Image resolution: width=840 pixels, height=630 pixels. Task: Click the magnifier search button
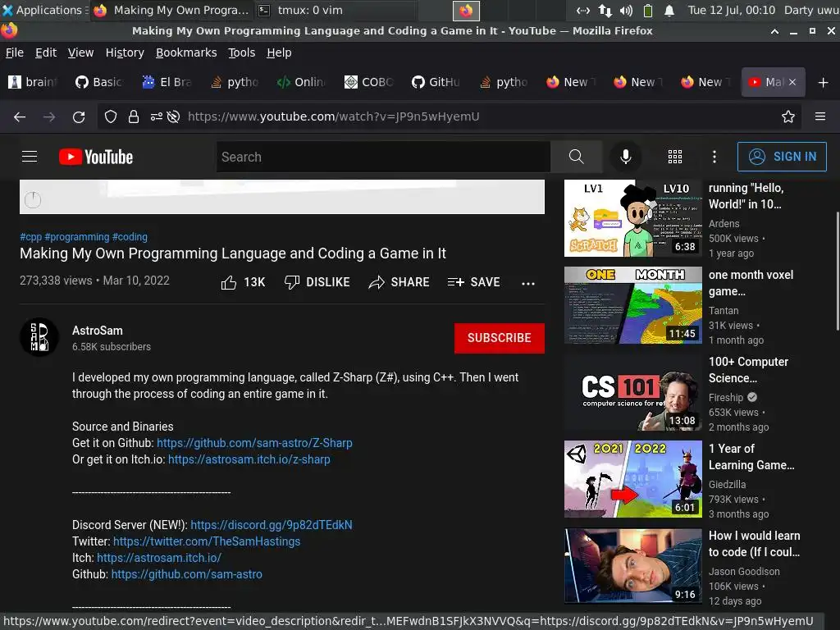[577, 157]
